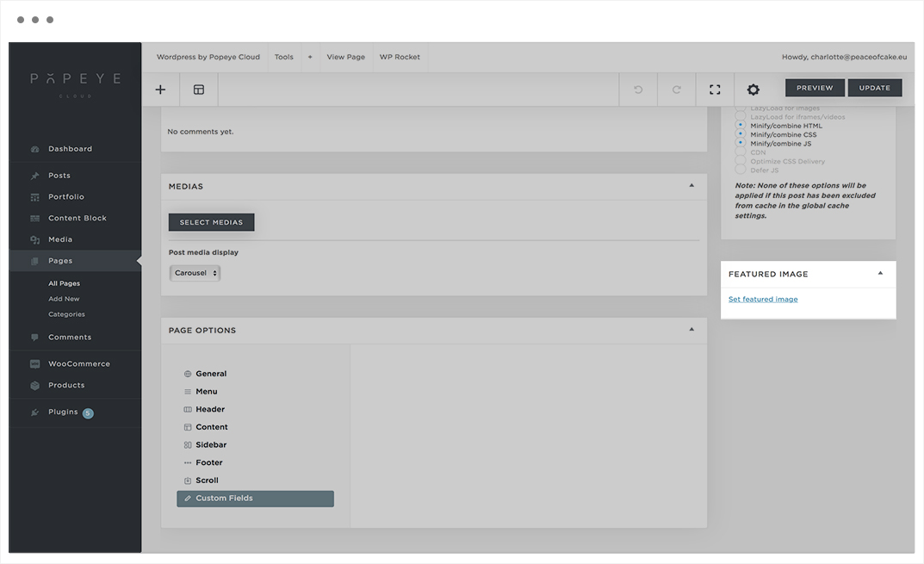The height and width of the screenshot is (564, 924).
Task: Toggle the Minify/combine HTML option
Action: 740,125
